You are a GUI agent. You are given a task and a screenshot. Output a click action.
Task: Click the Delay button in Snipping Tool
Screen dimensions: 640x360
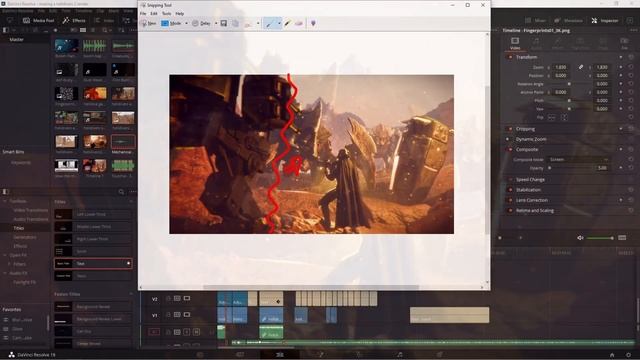201,24
